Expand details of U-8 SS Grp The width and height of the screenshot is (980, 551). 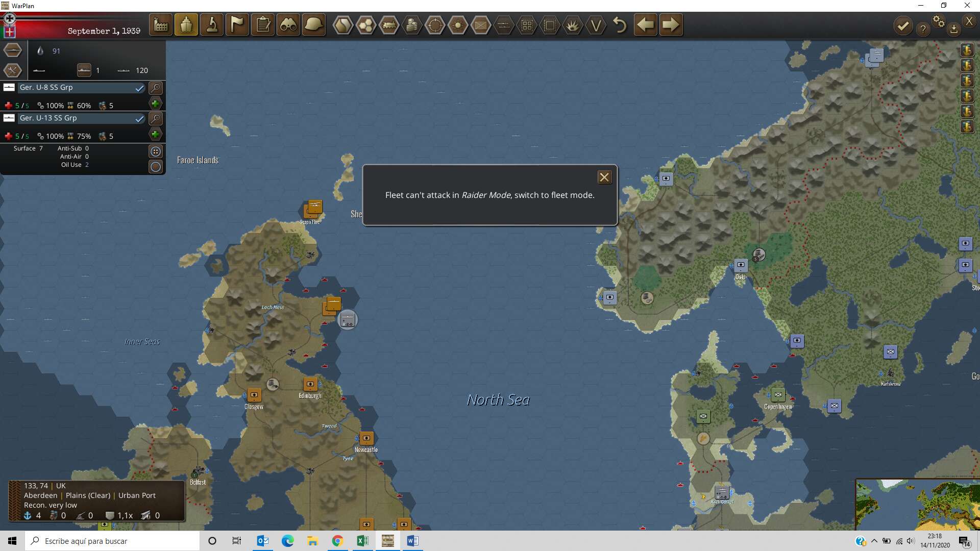point(156,88)
